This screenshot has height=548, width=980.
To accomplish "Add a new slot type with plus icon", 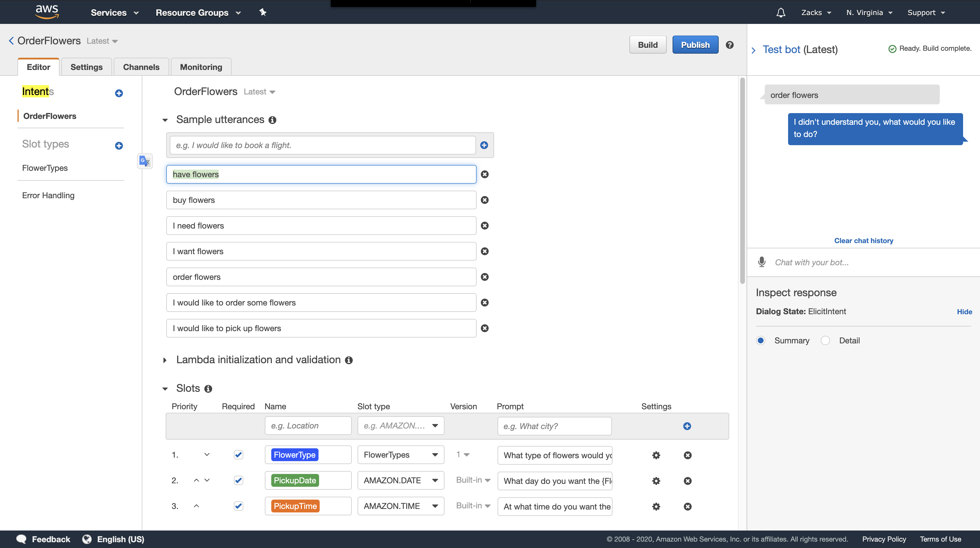I will (x=119, y=146).
